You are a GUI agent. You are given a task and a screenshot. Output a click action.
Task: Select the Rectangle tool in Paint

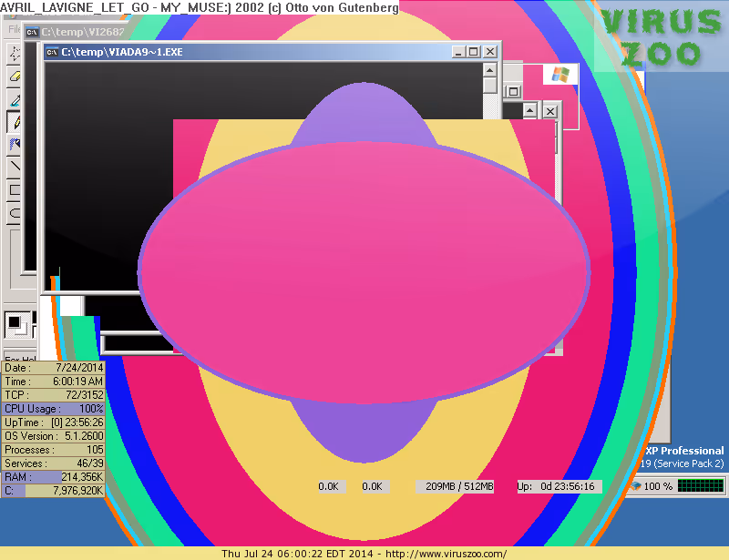(15, 189)
